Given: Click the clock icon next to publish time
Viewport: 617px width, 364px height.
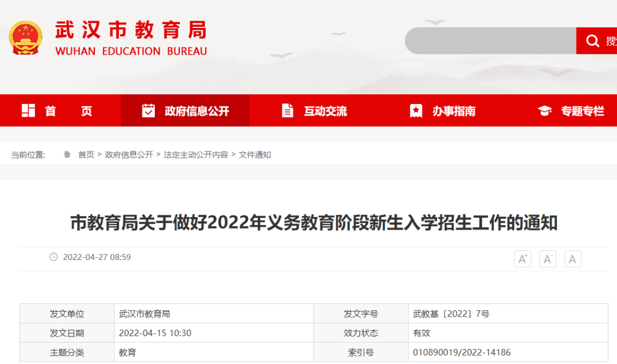Looking at the screenshot, I should 54,257.
